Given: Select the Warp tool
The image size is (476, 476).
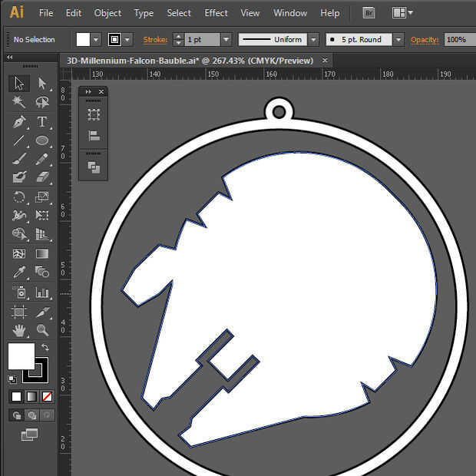Looking at the screenshot, I should coord(19,215).
